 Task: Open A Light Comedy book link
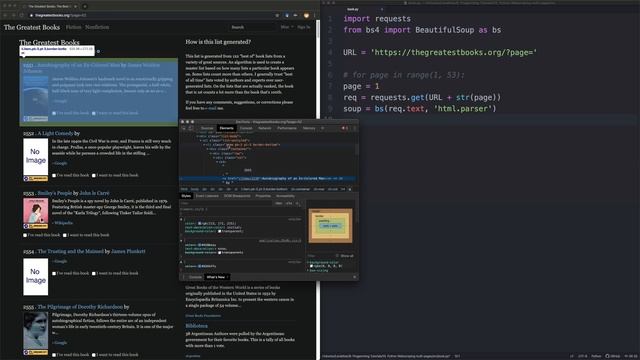point(55,133)
